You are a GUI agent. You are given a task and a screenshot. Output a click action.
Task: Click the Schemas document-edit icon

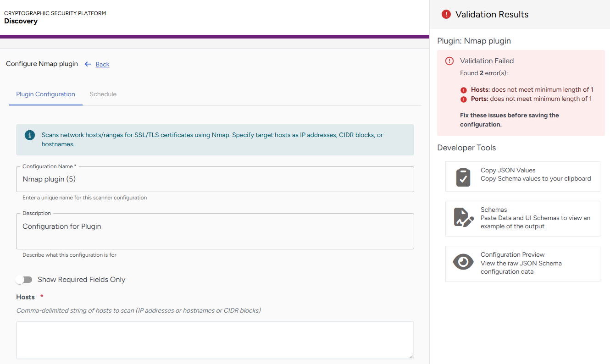pyautogui.click(x=463, y=218)
